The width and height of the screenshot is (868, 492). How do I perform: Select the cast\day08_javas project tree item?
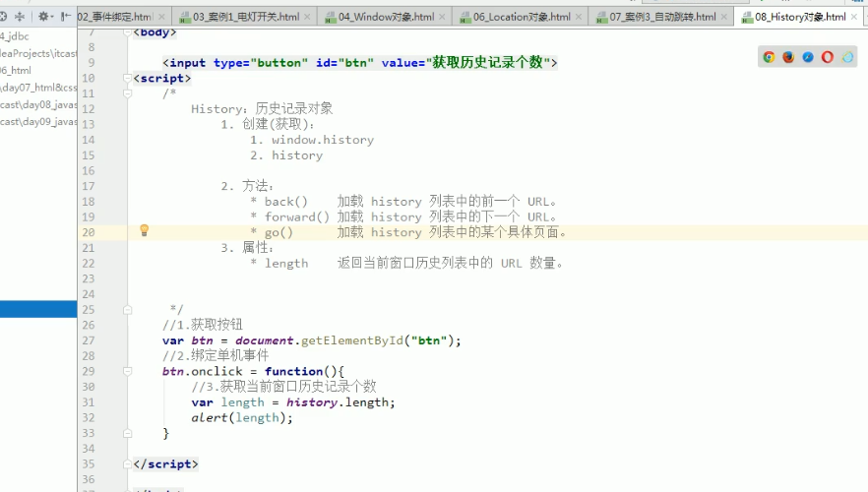38,104
